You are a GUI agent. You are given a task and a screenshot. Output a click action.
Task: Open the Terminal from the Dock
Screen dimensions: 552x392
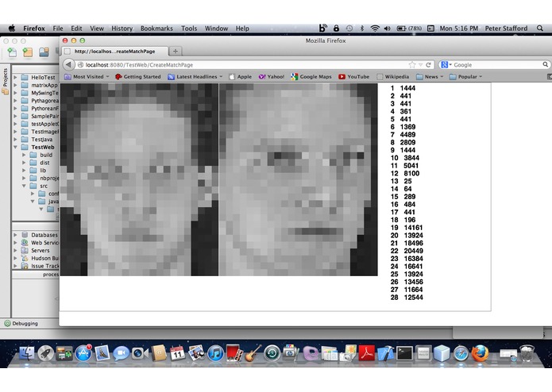click(404, 353)
